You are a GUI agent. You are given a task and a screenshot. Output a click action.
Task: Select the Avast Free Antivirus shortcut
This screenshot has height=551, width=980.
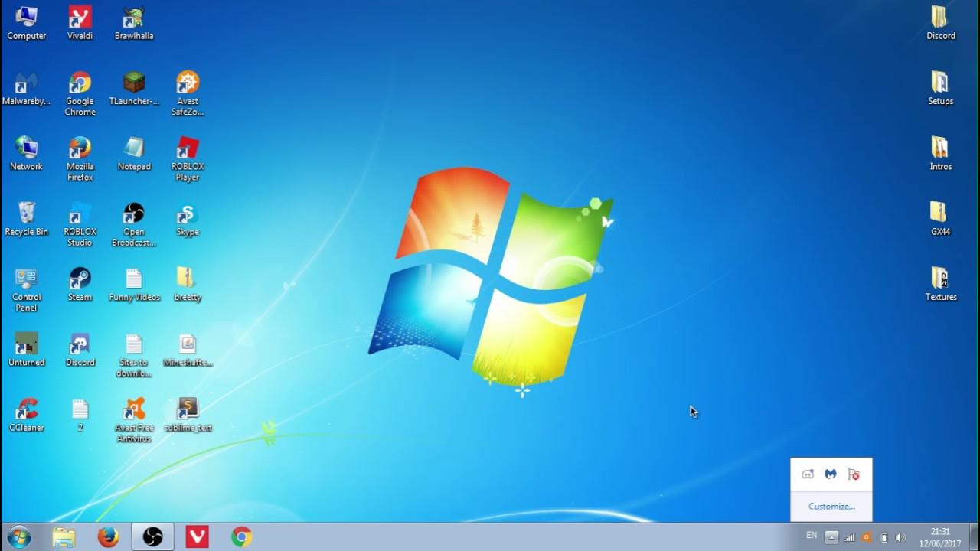(134, 420)
